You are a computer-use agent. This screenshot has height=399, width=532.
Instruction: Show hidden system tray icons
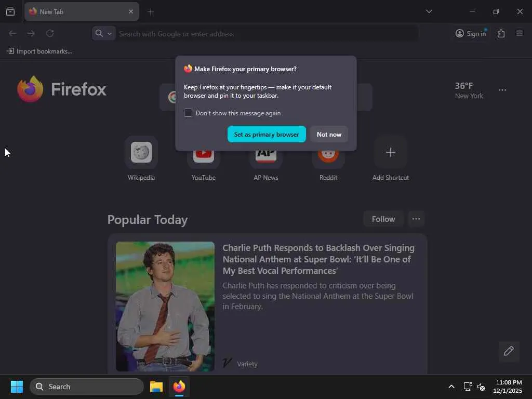point(451,387)
